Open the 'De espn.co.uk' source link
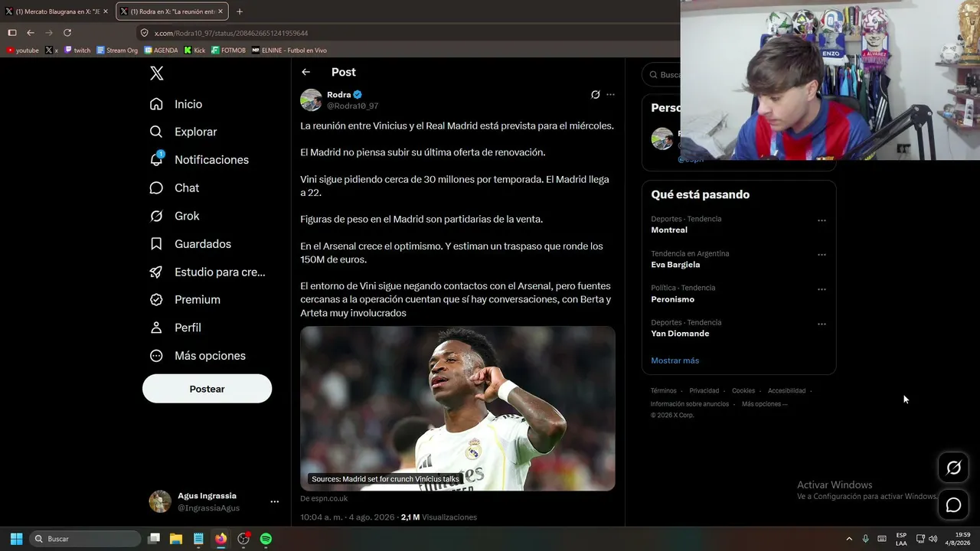980x551 pixels. point(324,498)
